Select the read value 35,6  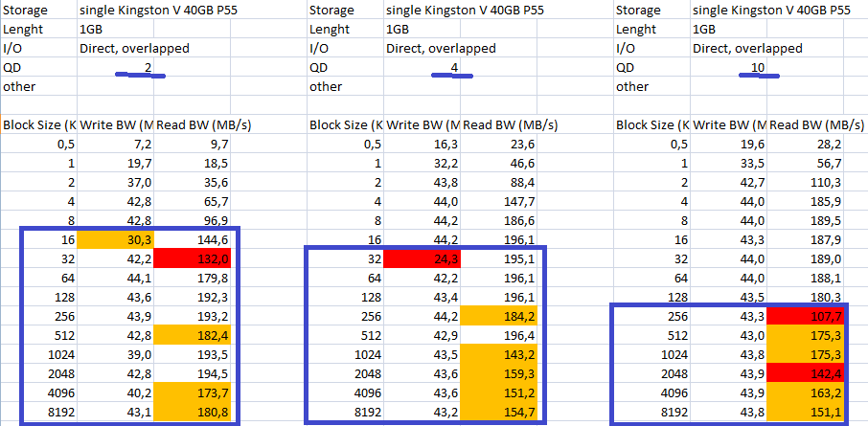click(x=192, y=183)
